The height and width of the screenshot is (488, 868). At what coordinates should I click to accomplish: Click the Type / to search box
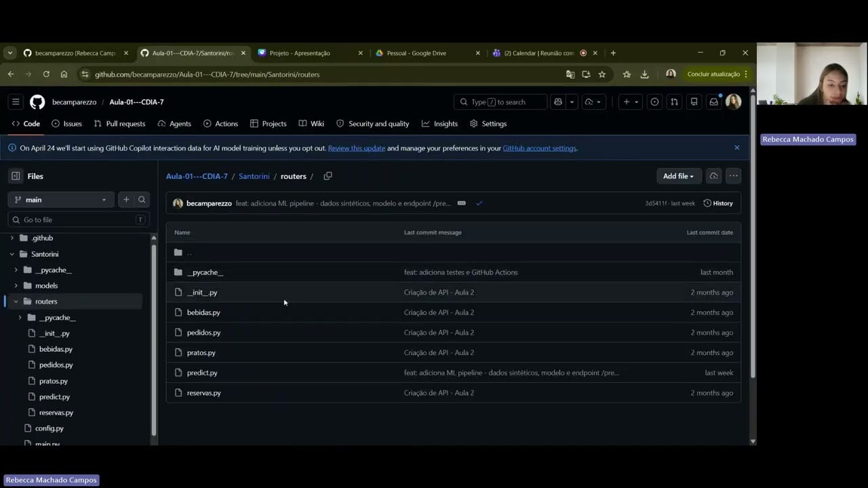click(x=500, y=102)
